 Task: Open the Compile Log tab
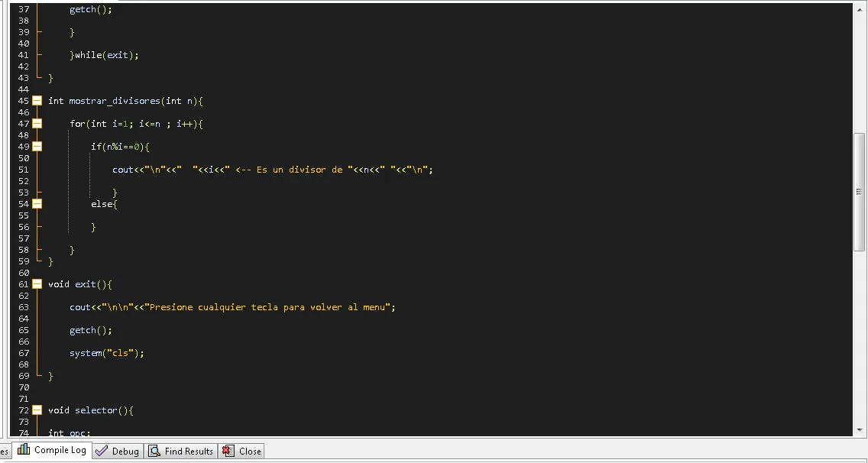(53, 450)
